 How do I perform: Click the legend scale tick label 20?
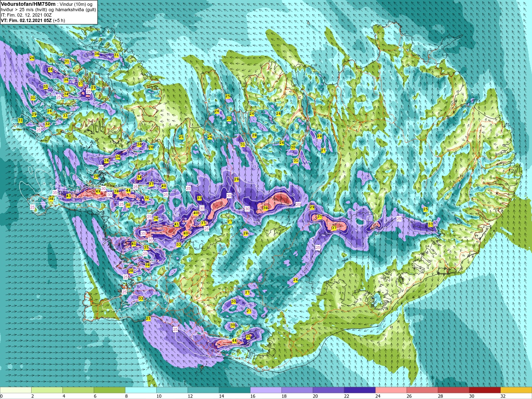[x=315, y=396]
